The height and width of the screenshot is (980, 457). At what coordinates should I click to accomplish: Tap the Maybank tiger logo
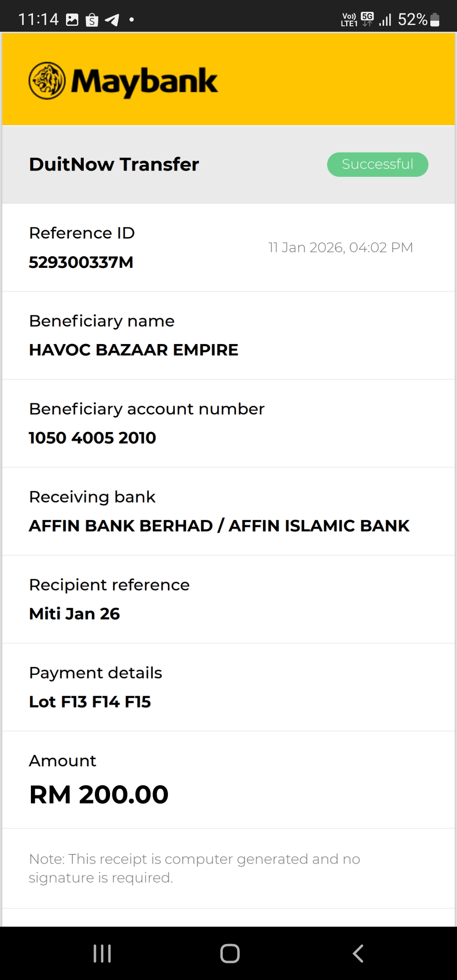(x=47, y=81)
